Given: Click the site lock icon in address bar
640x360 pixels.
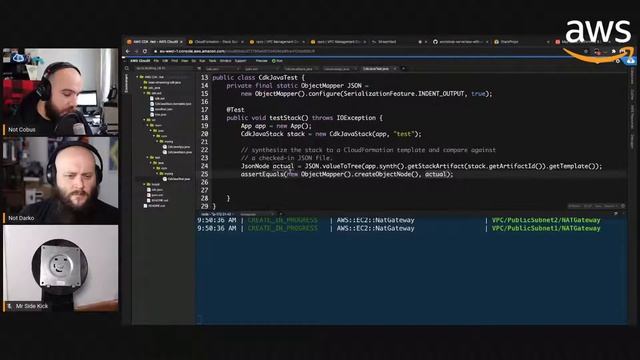Looking at the screenshot, I should coord(156,51).
